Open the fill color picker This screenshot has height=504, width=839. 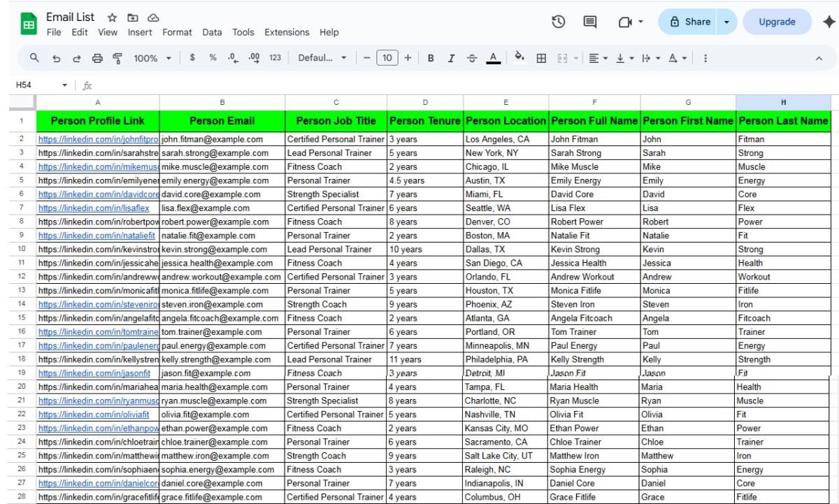click(x=518, y=59)
